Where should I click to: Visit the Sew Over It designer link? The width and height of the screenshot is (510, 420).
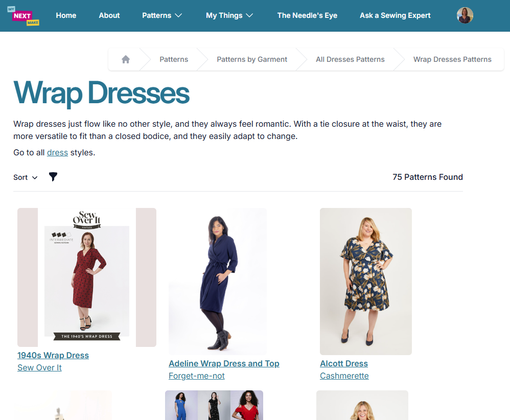click(x=39, y=367)
